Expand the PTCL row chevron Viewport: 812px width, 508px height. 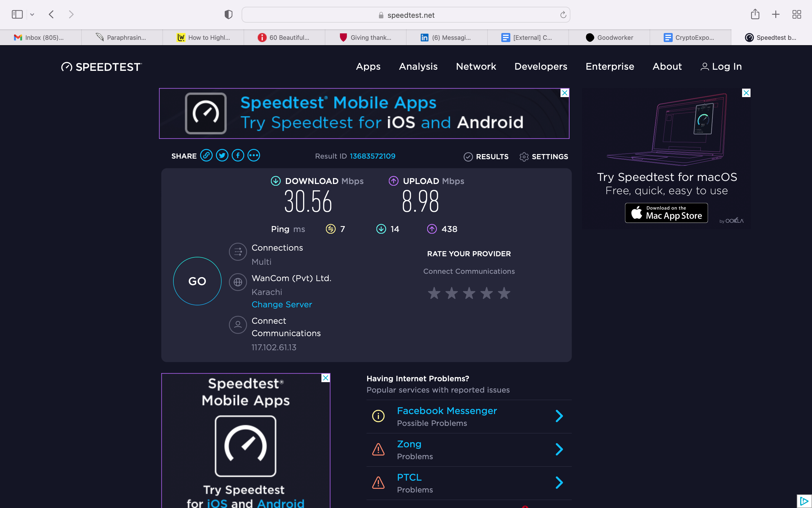(559, 483)
